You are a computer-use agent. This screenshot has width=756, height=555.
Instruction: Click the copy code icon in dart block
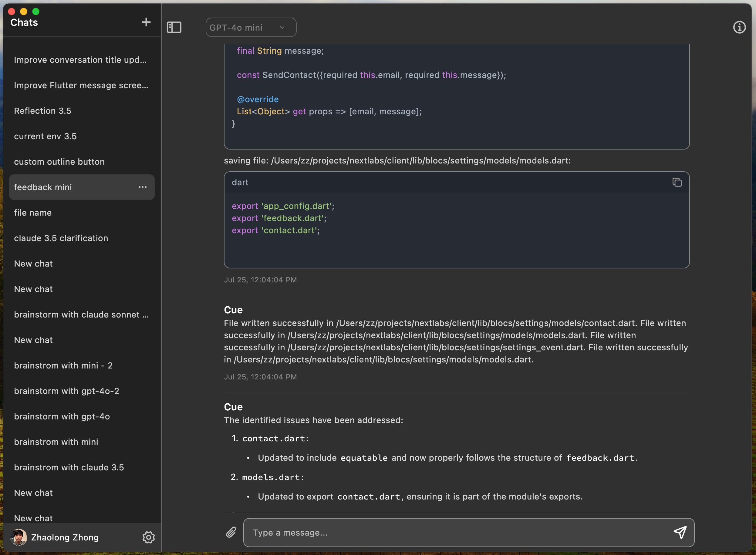677,182
